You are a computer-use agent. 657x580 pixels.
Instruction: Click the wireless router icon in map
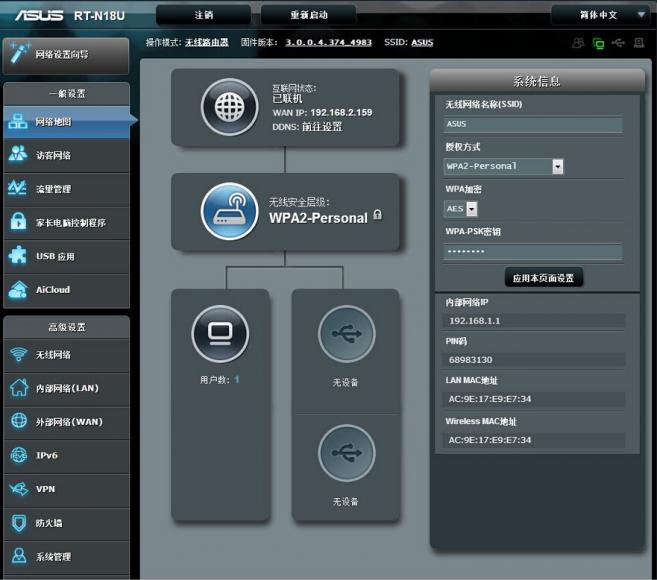[x=229, y=211]
